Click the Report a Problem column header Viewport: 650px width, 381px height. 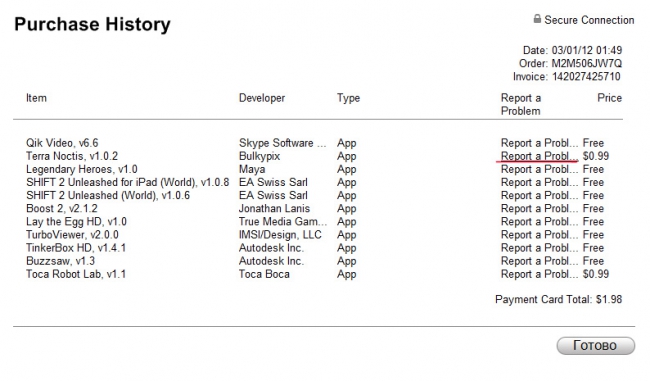point(521,104)
